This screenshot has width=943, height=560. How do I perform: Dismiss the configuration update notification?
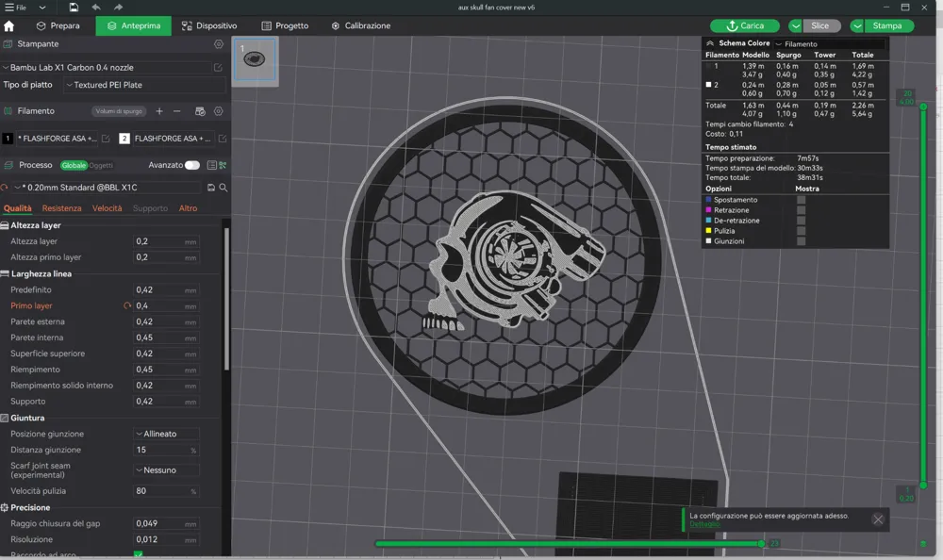click(x=878, y=519)
